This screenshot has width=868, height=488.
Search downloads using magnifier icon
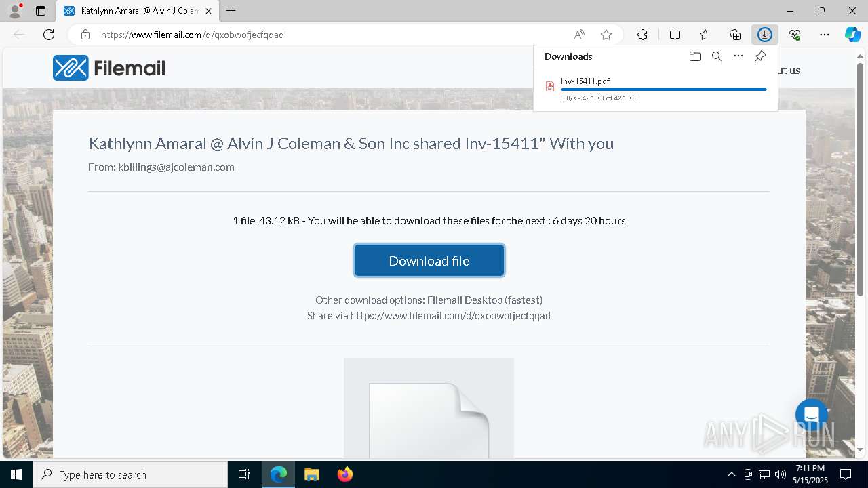(717, 56)
